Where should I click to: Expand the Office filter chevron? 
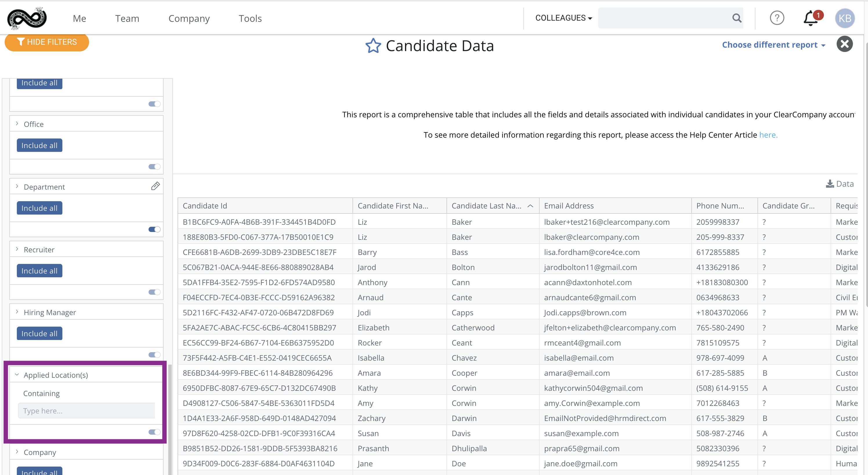pos(17,124)
